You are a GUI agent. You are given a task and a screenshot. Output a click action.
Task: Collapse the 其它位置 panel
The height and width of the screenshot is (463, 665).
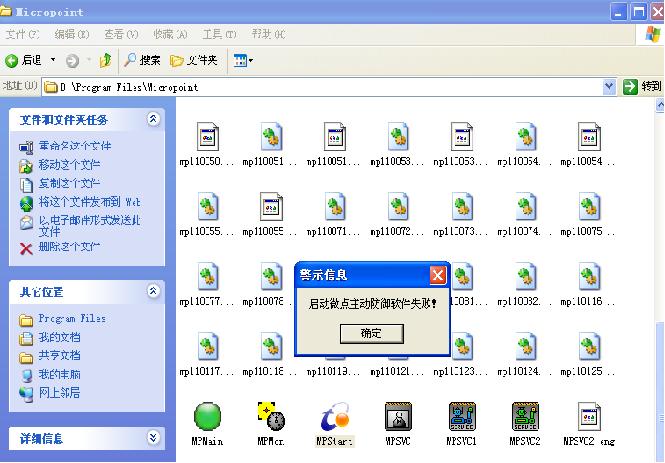click(x=153, y=291)
